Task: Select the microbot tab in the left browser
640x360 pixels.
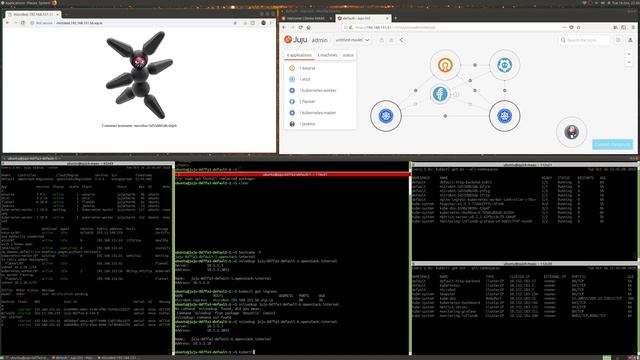Action: coord(33,14)
